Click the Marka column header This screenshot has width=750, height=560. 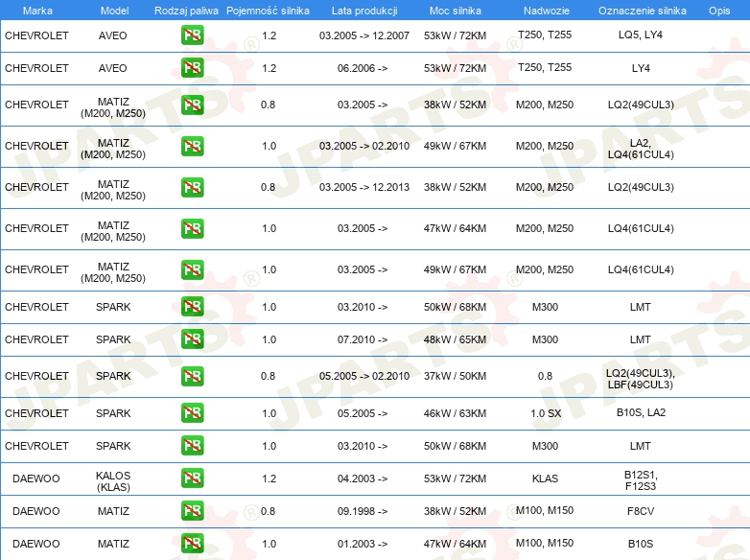[x=37, y=11]
